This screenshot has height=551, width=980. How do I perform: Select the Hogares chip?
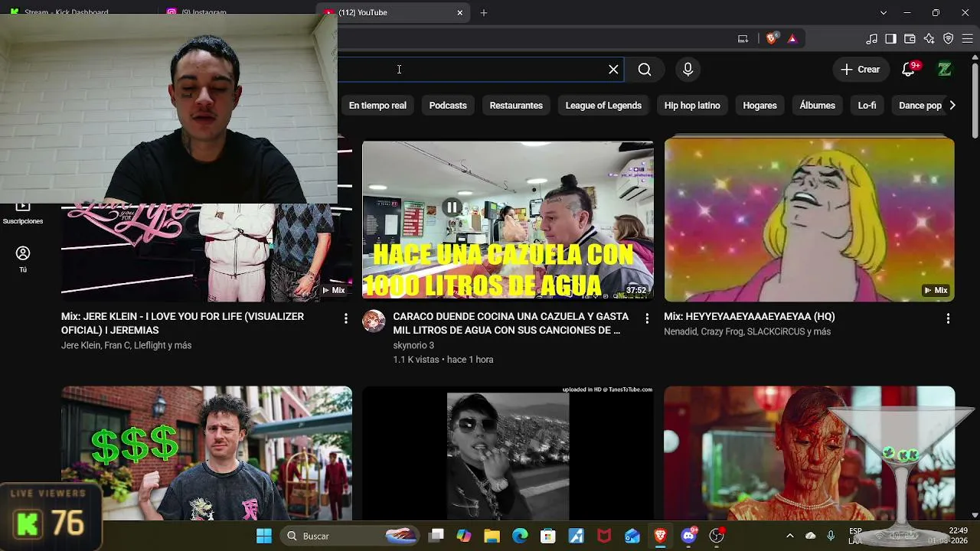click(x=759, y=106)
